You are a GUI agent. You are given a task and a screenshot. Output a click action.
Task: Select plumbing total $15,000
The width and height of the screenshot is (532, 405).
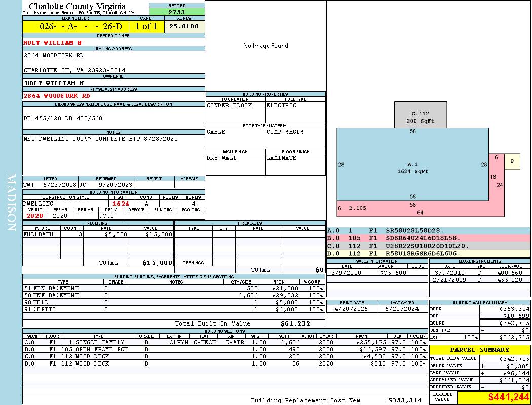pos(158,263)
